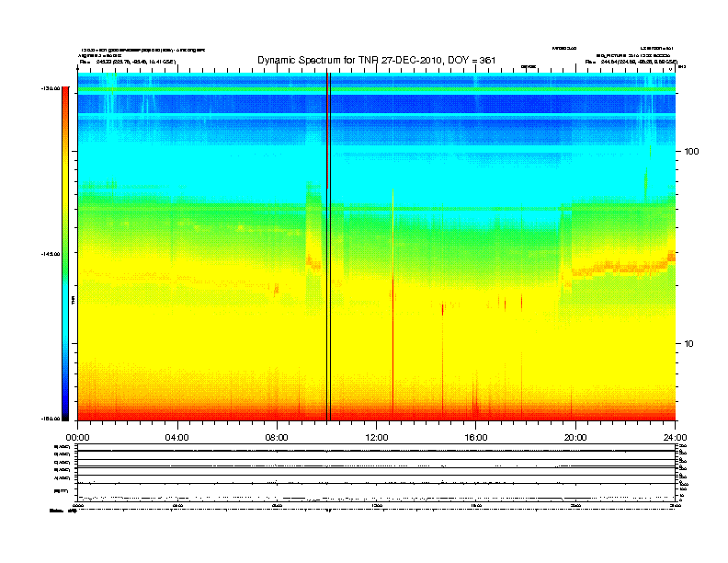728x563 pixels.
Task: Click the 10 frequency axis label
Action: click(689, 344)
